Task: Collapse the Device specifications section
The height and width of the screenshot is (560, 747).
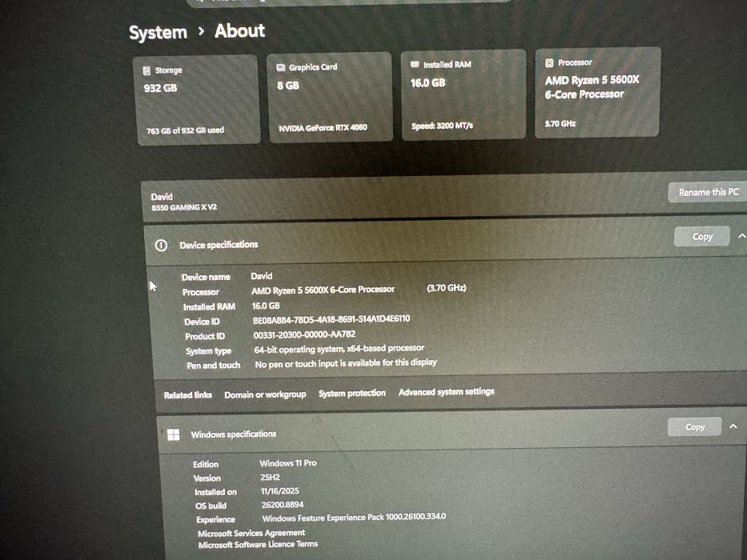Action: pyautogui.click(x=741, y=236)
